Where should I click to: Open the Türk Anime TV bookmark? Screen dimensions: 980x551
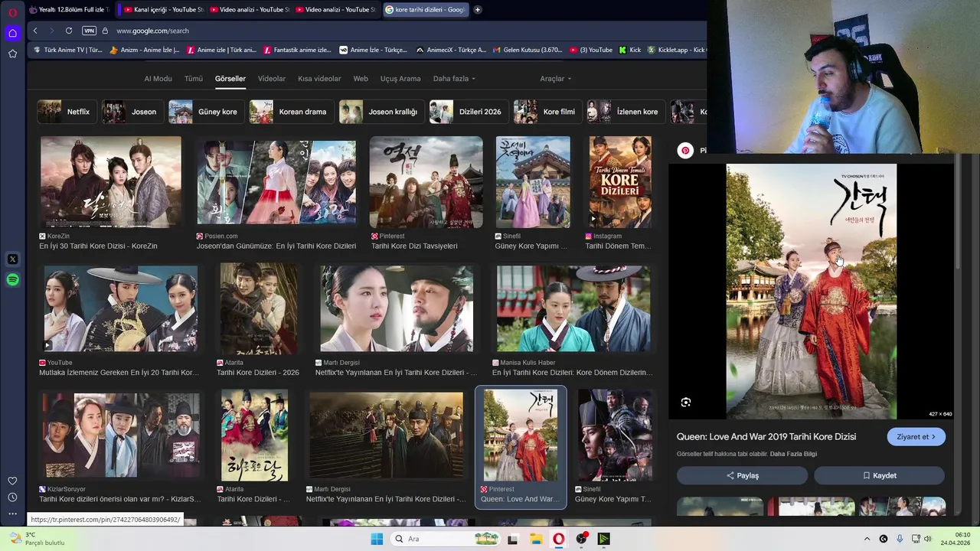coord(67,50)
